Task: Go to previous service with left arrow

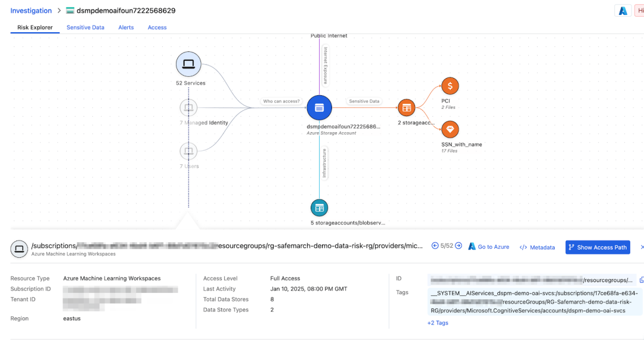Action: click(435, 246)
